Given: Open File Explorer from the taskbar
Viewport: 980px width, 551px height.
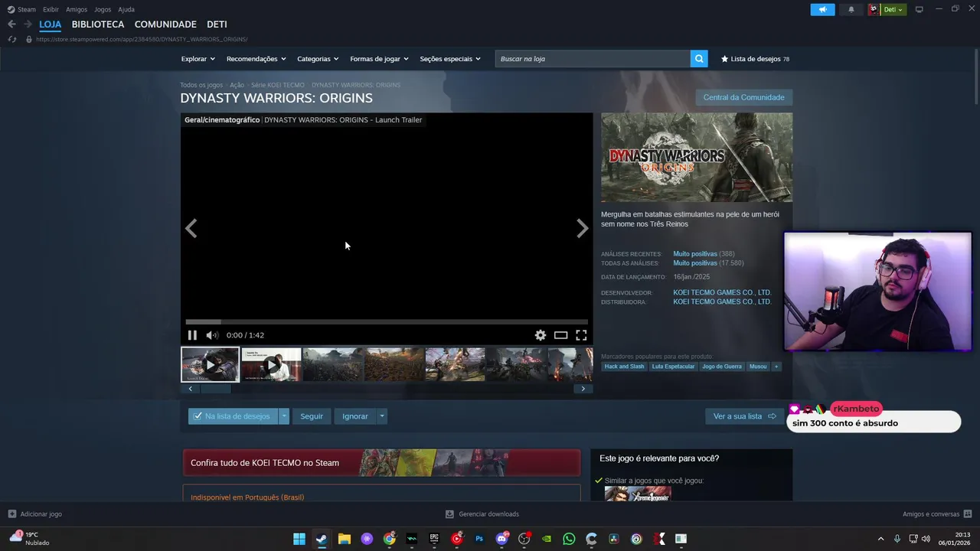Looking at the screenshot, I should 345,539.
